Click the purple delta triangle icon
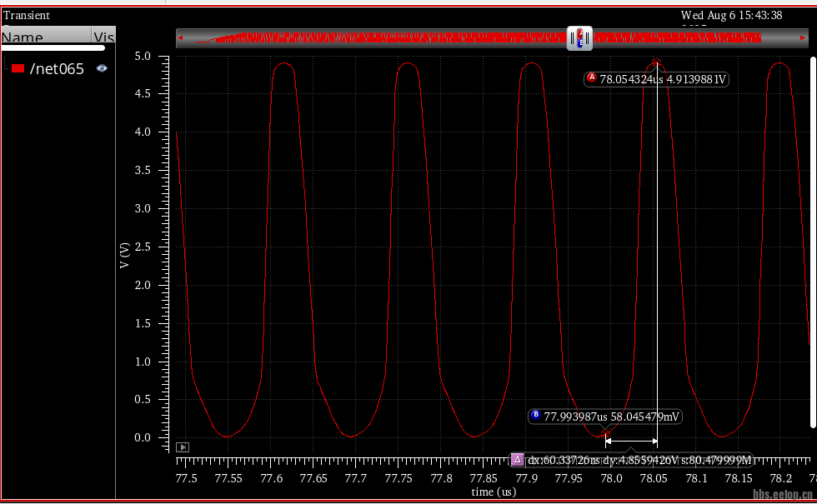The height and width of the screenshot is (504, 817). [x=517, y=459]
